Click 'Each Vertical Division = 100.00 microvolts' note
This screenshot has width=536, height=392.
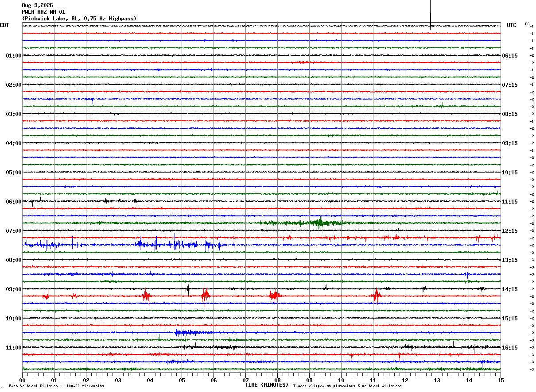point(57,386)
